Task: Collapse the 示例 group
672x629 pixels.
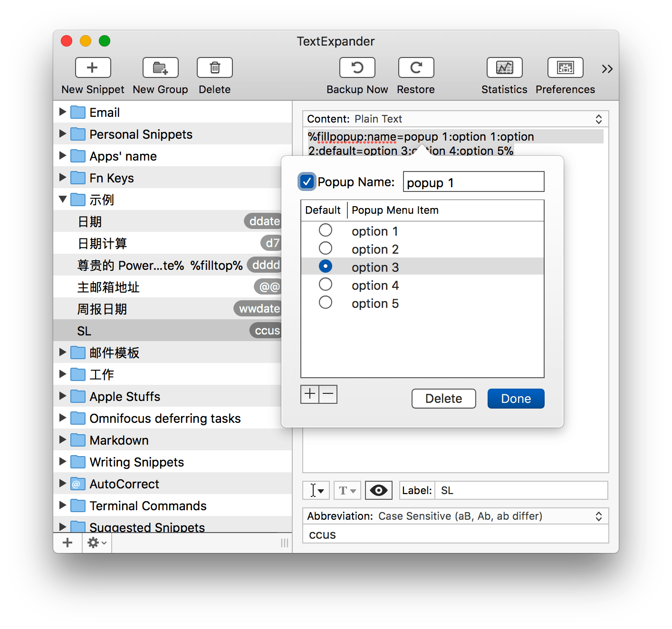Action: [62, 200]
